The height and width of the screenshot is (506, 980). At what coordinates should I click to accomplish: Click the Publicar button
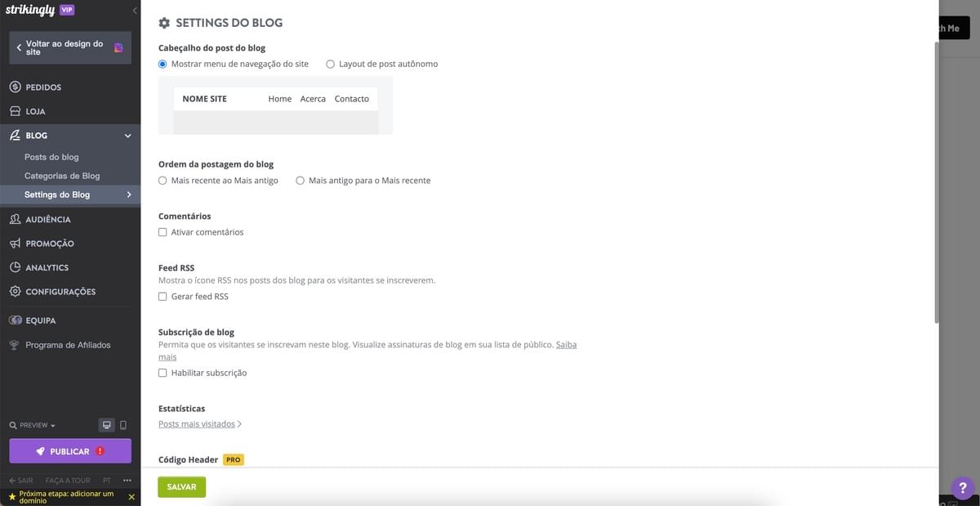coord(70,451)
